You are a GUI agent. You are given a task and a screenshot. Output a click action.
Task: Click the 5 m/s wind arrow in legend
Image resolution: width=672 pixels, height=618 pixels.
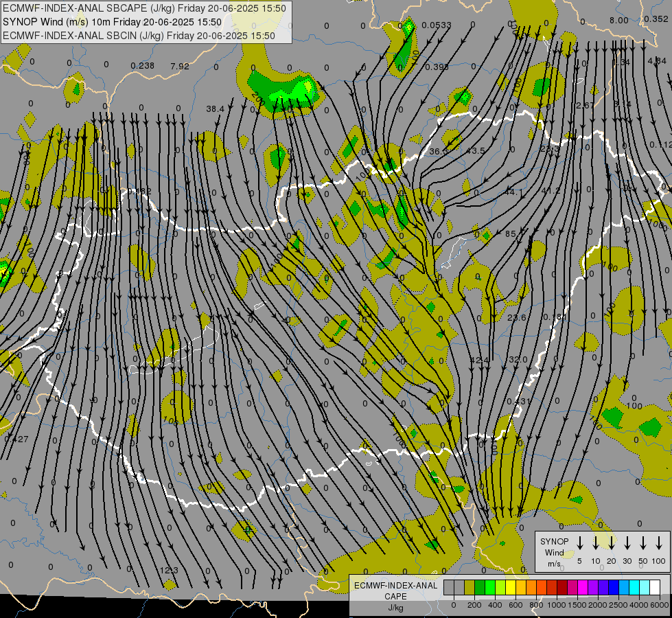coord(579,543)
